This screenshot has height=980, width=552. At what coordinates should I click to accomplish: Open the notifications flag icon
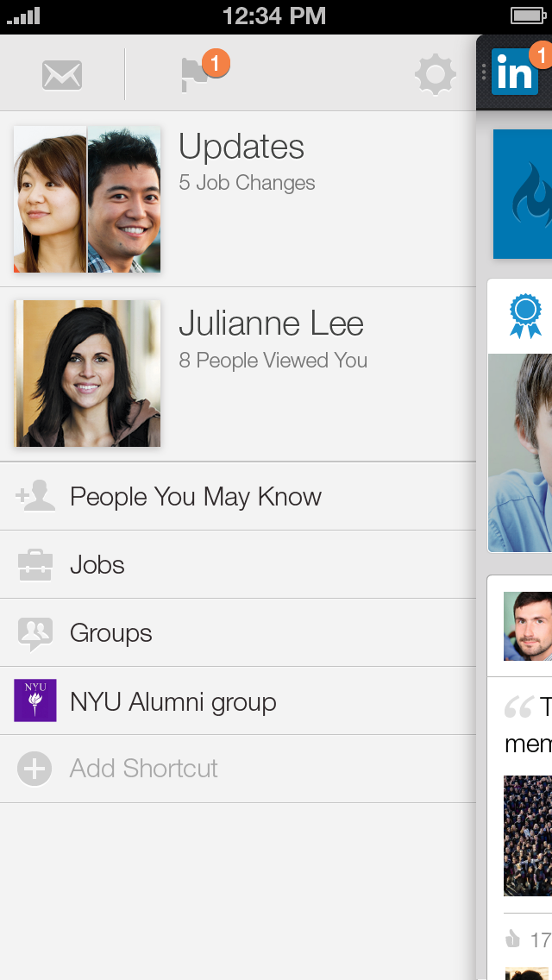coord(197,74)
